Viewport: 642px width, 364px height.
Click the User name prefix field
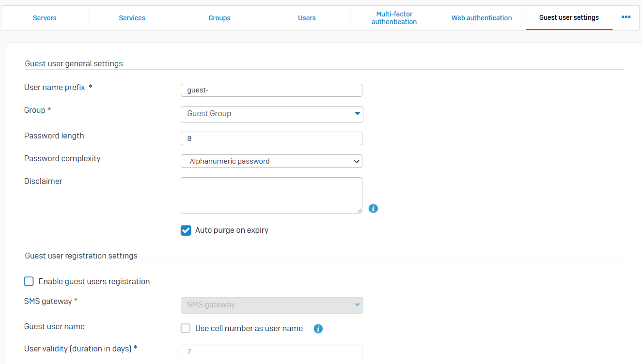pyautogui.click(x=271, y=91)
